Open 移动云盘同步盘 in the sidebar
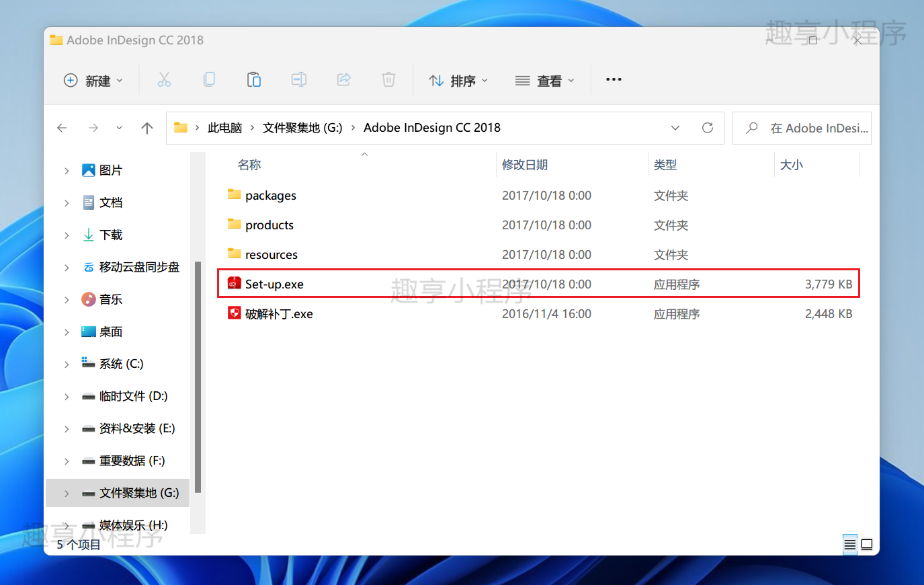This screenshot has height=585, width=924. pyautogui.click(x=139, y=267)
